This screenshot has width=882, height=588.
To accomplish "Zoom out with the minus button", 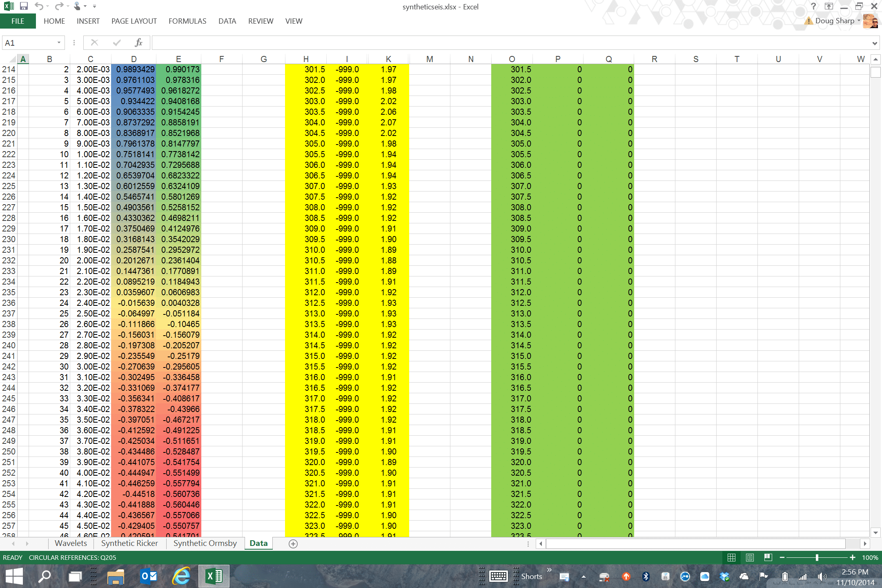I will point(782,557).
